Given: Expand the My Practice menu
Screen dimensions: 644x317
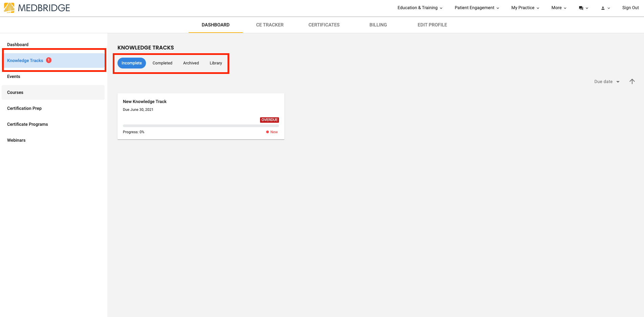Looking at the screenshot, I should coord(525,8).
